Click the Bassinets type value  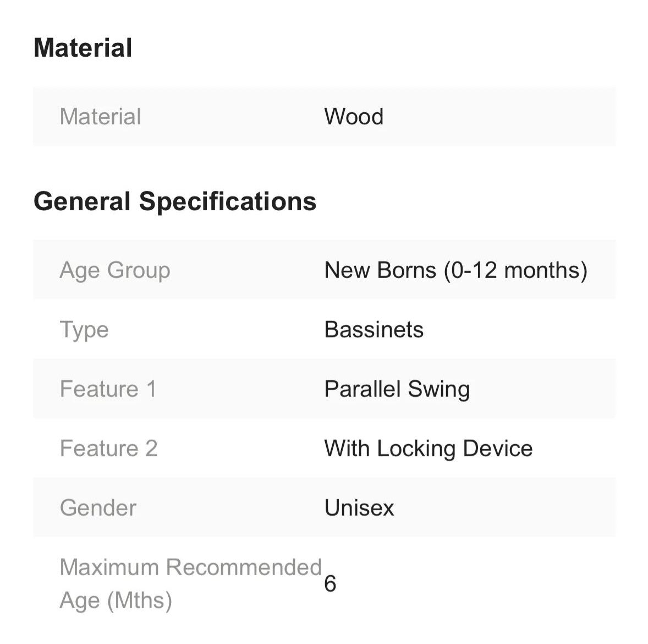click(374, 330)
